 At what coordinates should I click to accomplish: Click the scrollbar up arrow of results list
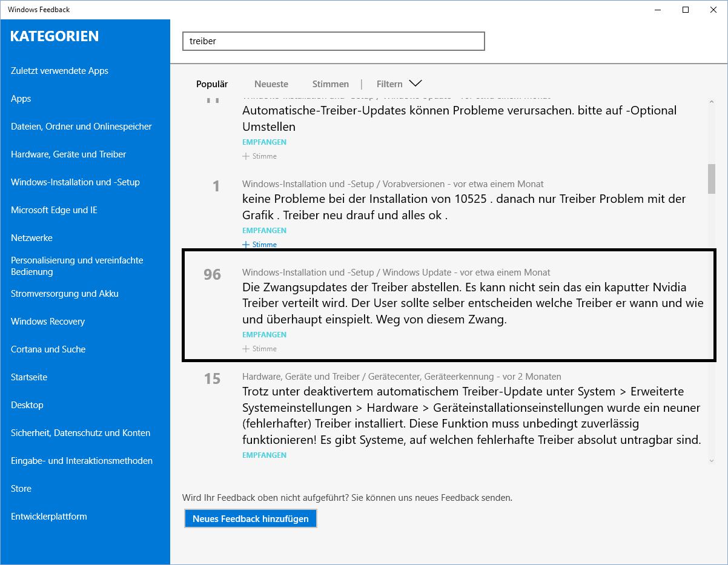(712, 101)
